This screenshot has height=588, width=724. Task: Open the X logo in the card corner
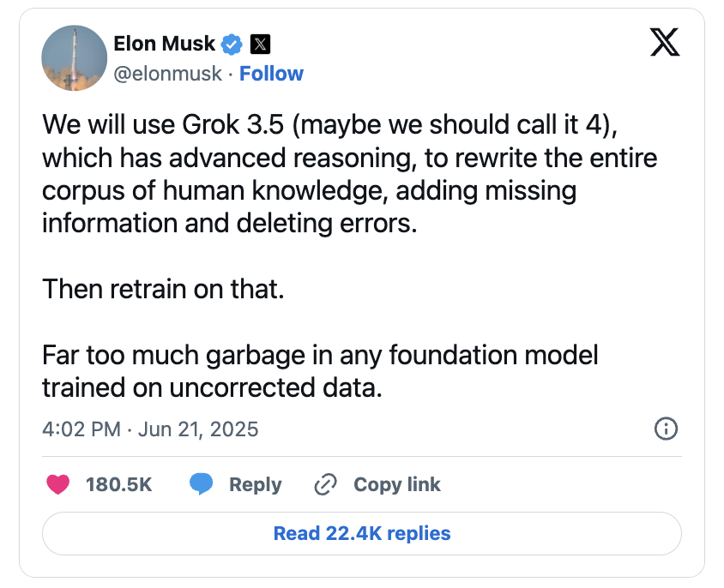point(665,42)
